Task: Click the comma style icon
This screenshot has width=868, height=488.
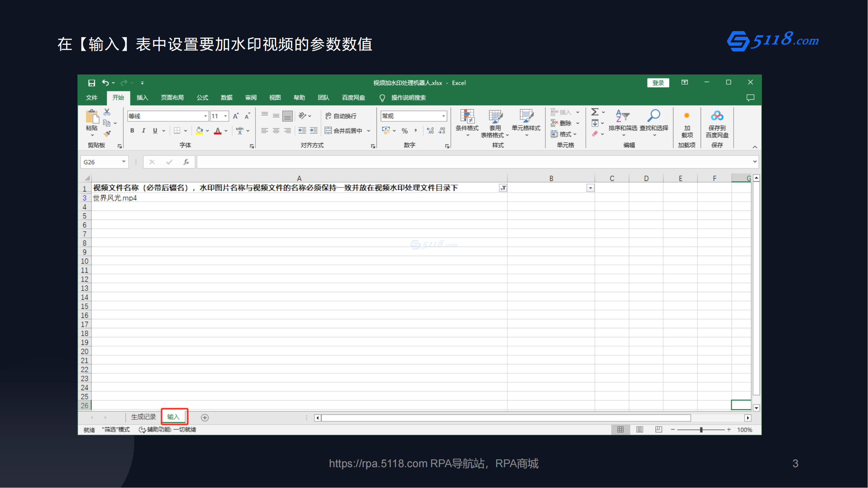Action: click(x=416, y=131)
